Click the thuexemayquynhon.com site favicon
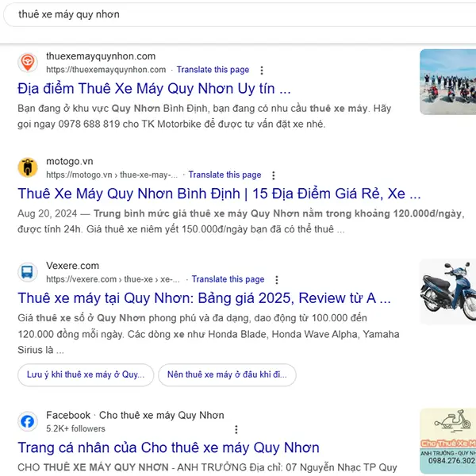Screen dimensions: 476x476 pos(28,63)
